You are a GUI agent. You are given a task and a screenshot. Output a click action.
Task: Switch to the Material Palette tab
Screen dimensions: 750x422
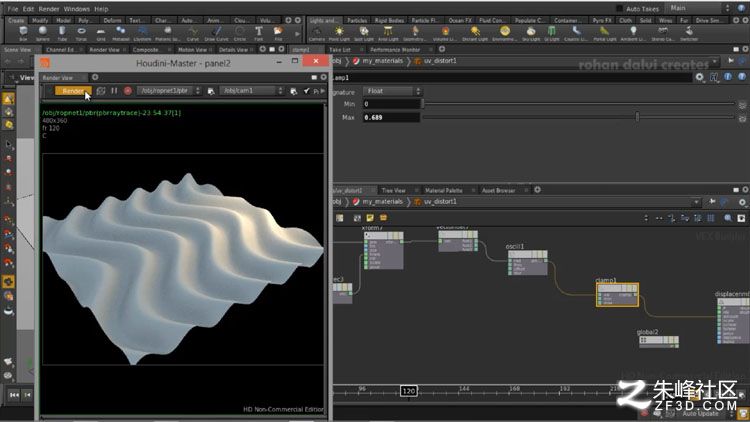[x=443, y=190]
